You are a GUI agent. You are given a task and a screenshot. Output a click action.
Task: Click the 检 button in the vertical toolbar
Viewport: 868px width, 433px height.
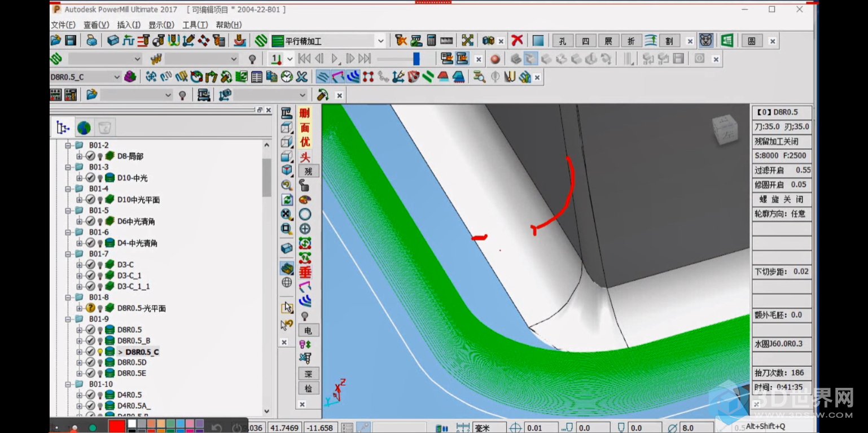point(308,388)
